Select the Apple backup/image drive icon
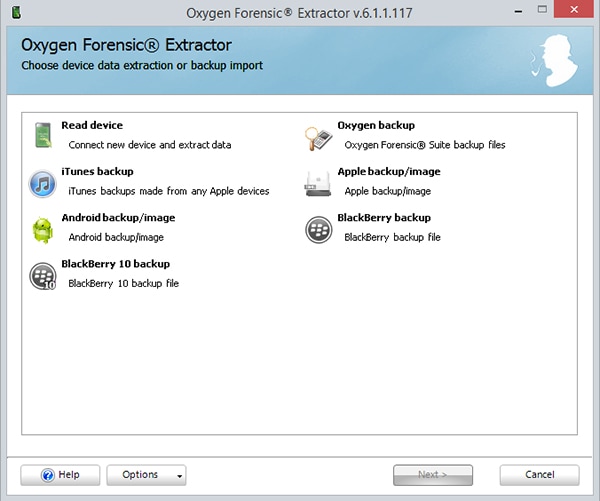 (318, 183)
